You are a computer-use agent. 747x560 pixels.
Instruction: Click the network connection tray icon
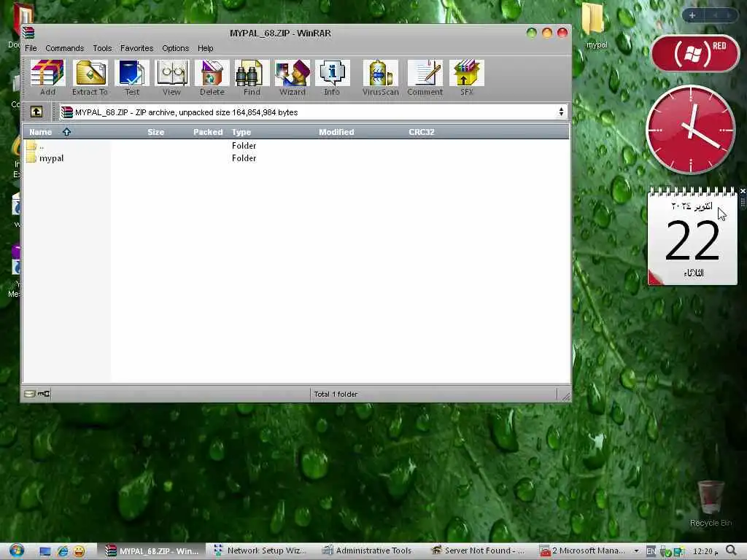679,552
